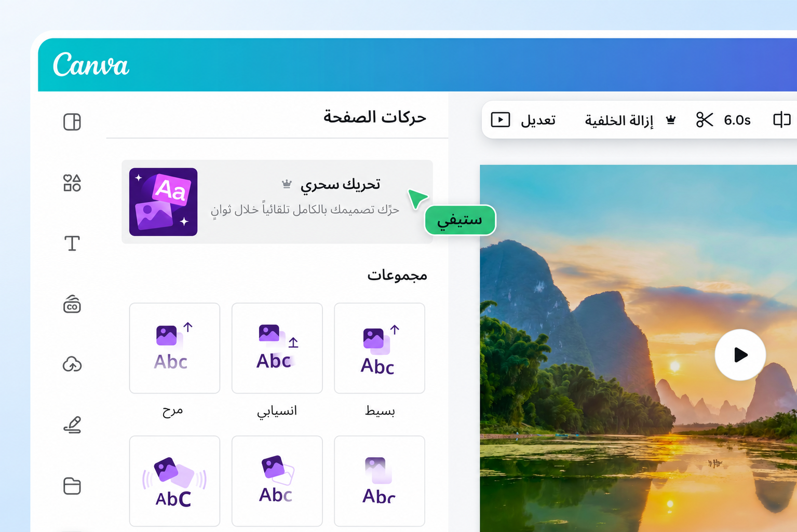Viewport: 797px width, 532px height.
Task: Click the video play icon beside تعديل
Action: click(501, 120)
